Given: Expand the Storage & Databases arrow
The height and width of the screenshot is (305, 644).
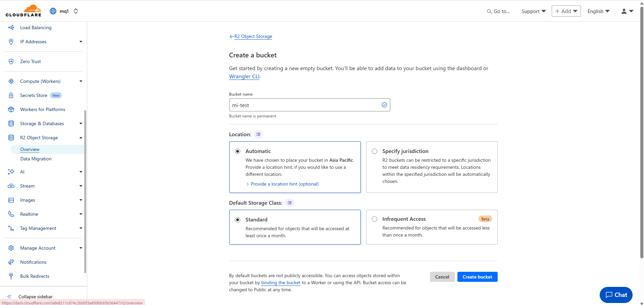Looking at the screenshot, I should (81, 123).
